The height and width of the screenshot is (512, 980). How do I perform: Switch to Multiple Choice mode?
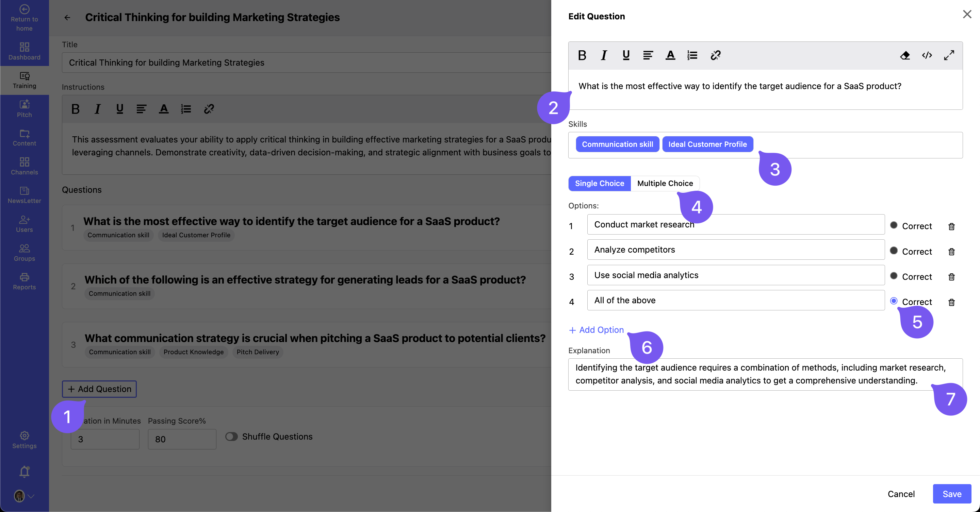[665, 183]
